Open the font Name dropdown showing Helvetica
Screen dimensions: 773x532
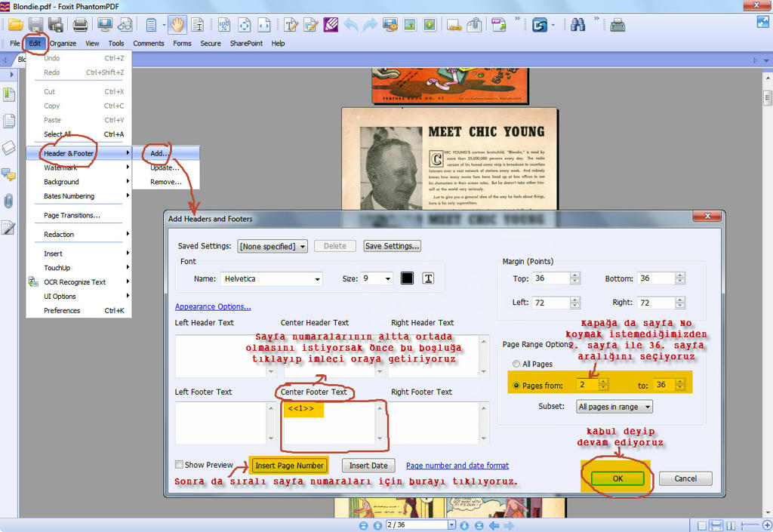tap(272, 278)
